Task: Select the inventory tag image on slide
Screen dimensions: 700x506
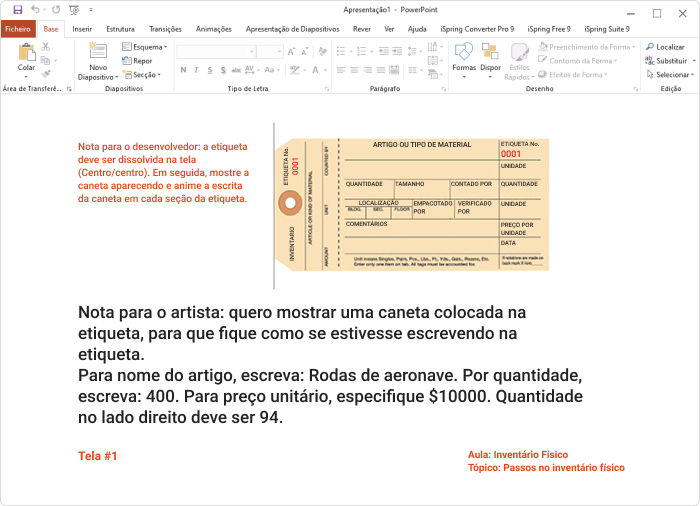Action: pyautogui.click(x=412, y=205)
